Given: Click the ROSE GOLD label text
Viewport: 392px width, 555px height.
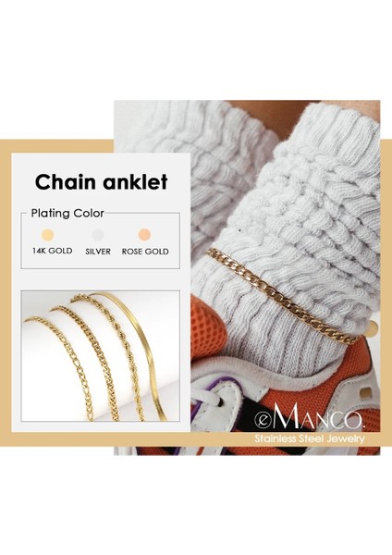Looking at the screenshot, I should click(x=145, y=252).
